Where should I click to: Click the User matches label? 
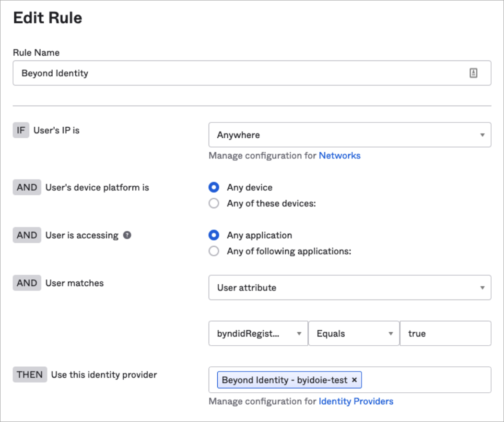75,283
